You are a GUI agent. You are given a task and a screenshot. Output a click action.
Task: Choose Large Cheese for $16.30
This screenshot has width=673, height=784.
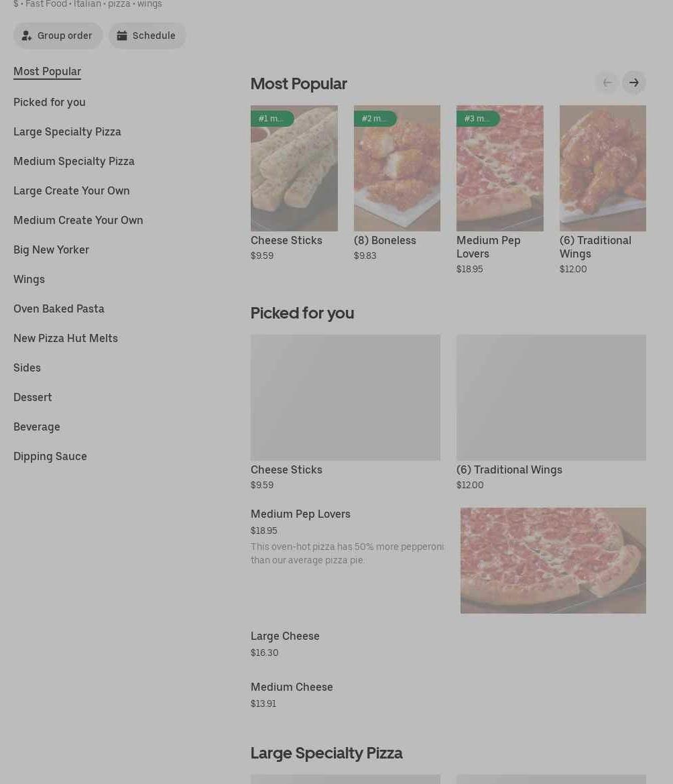click(x=285, y=636)
